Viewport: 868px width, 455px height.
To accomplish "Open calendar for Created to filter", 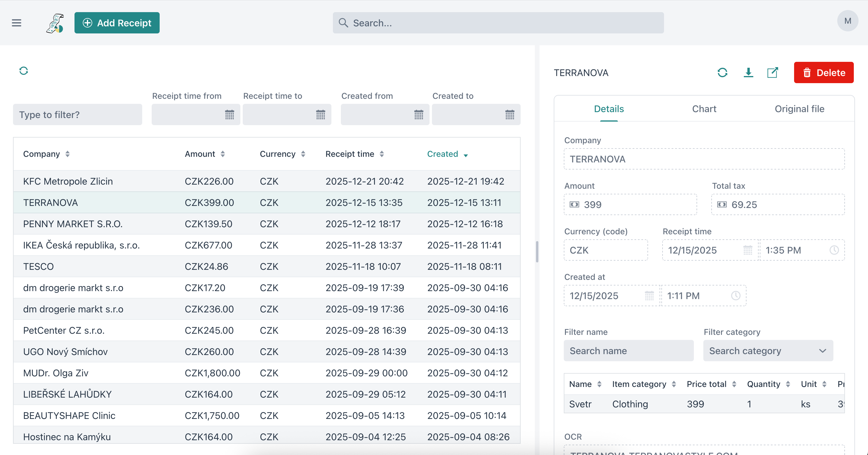I will tap(509, 115).
